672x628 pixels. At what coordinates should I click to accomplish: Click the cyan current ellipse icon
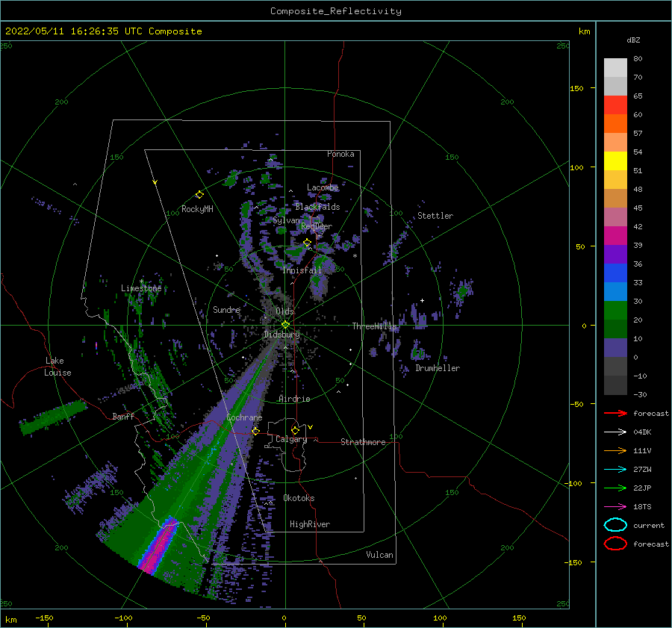[615, 525]
